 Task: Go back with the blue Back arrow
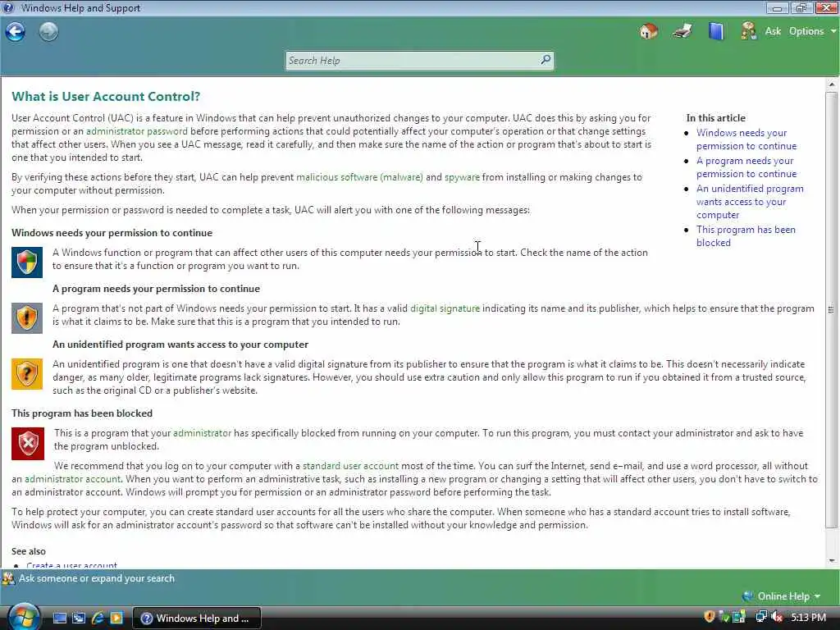coord(15,32)
